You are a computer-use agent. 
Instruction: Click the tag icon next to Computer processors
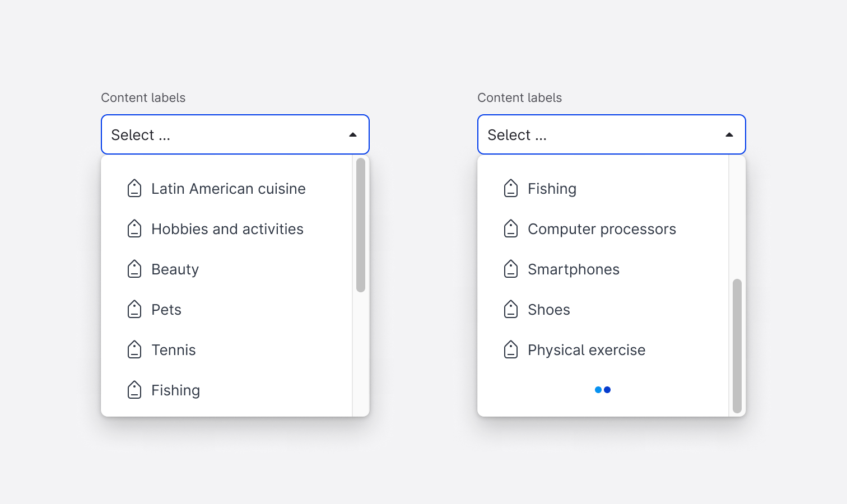(x=511, y=228)
